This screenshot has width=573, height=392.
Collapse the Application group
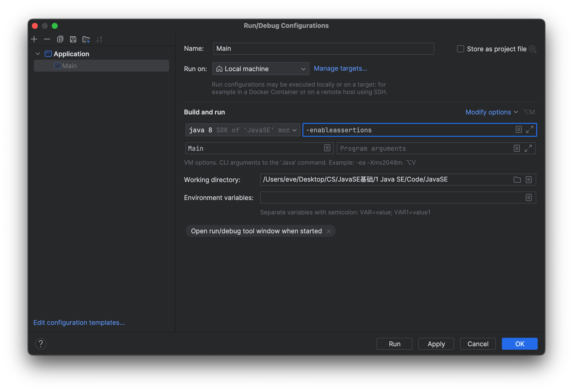click(38, 54)
